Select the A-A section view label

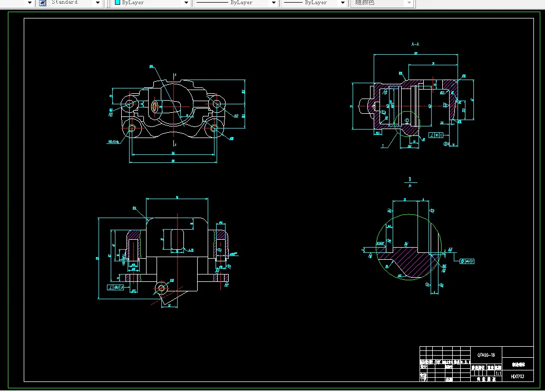click(x=415, y=44)
